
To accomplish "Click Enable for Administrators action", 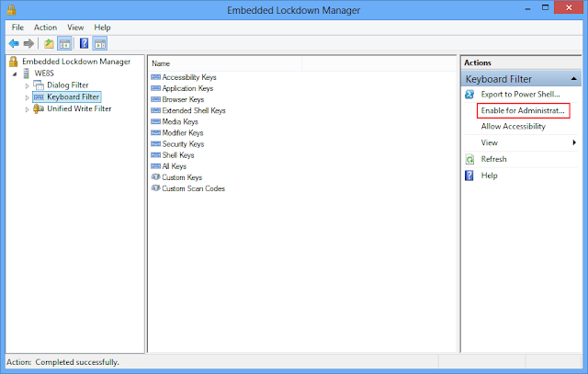I will coord(523,110).
